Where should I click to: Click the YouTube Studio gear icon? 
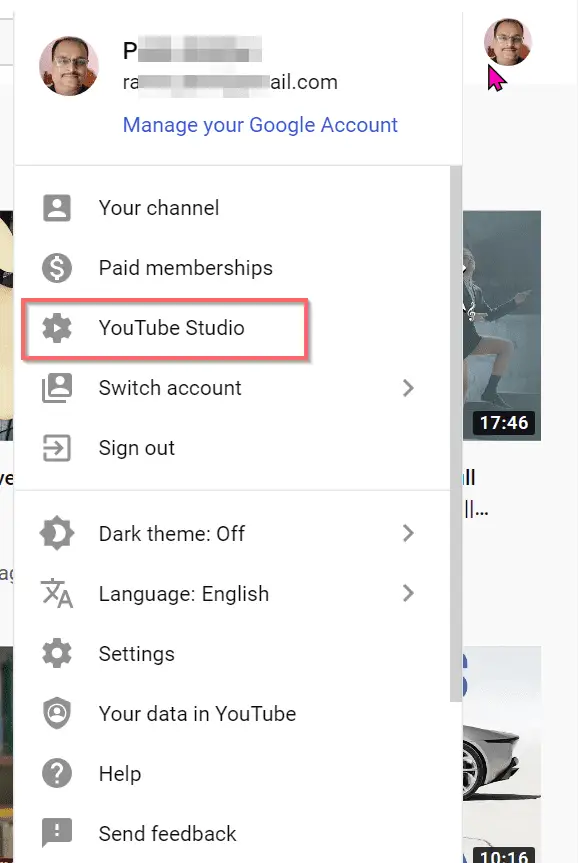pos(57,328)
